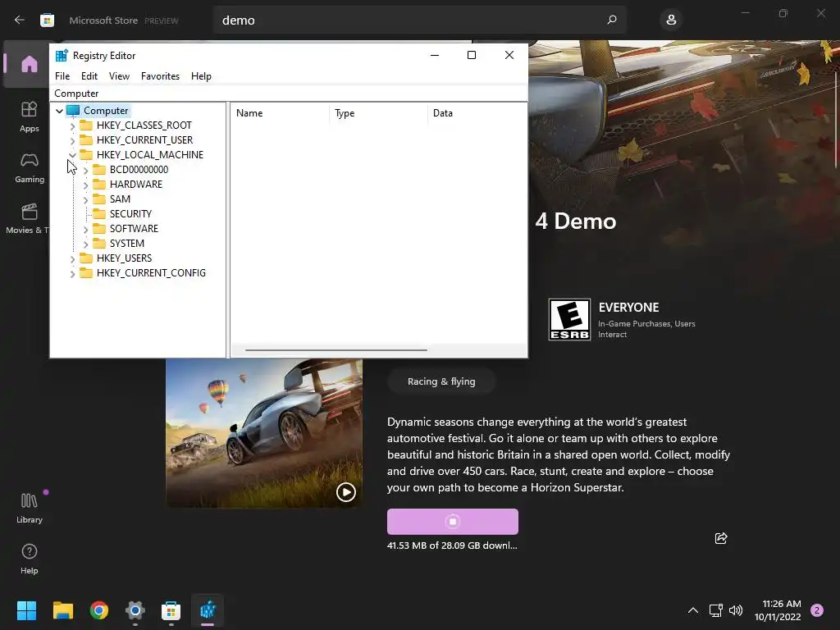The height and width of the screenshot is (630, 840).
Task: Open Edit menu in Registry Editor
Action: (89, 76)
